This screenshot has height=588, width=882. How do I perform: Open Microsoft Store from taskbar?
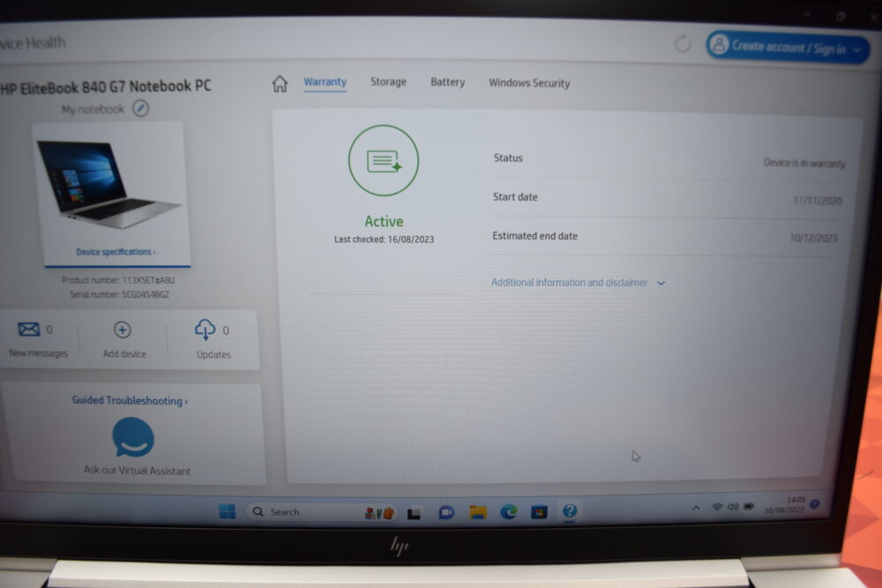[x=539, y=512]
